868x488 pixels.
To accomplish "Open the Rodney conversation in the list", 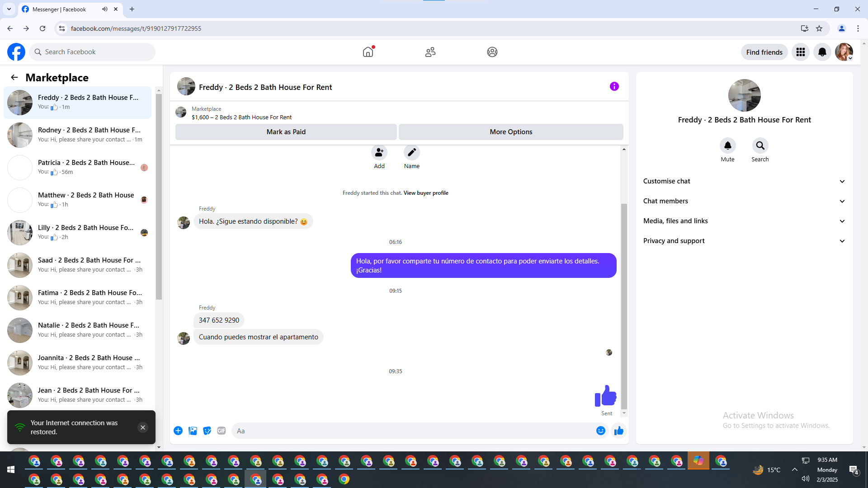I will pyautogui.click(x=78, y=135).
